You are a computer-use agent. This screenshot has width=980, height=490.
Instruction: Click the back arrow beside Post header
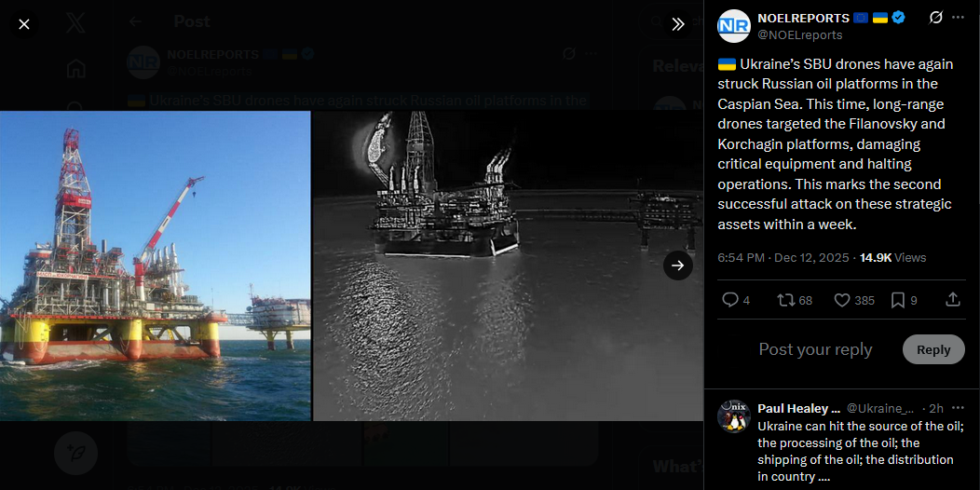pos(135,21)
